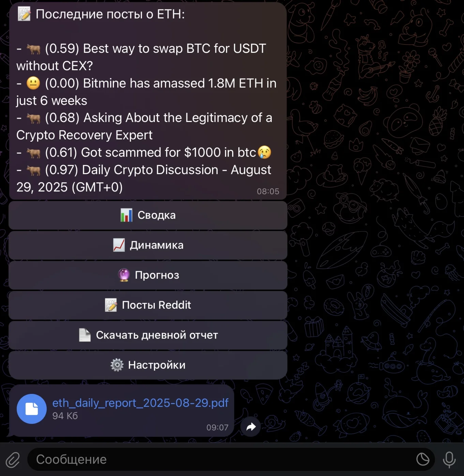Click the Got scammed for $1000 post line

(144, 152)
